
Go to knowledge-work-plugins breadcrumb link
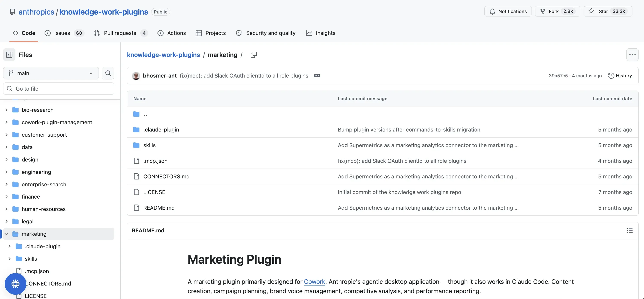click(163, 54)
